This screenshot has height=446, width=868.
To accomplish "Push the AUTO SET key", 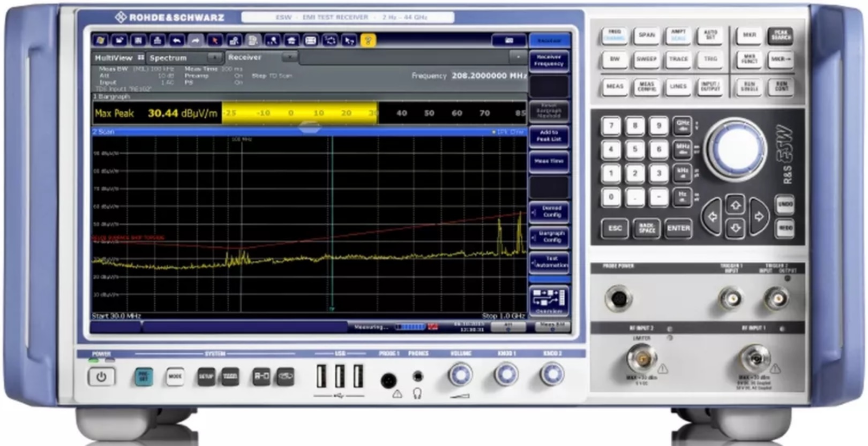I will click(710, 35).
